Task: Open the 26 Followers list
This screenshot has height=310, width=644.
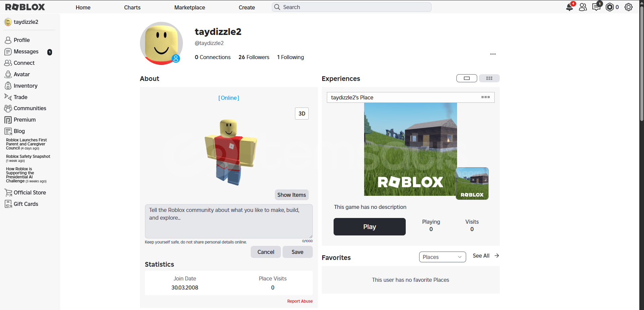Action: pos(254,57)
